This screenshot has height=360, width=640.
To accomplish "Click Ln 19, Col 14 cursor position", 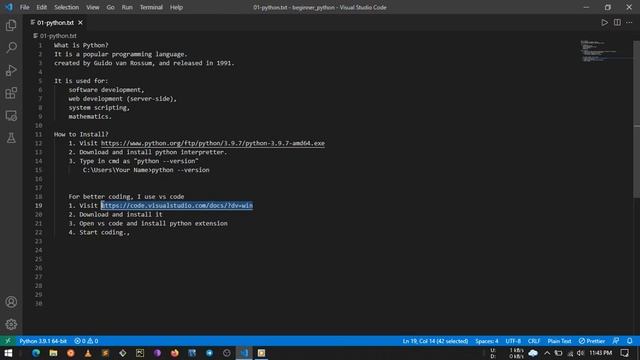I will click(x=435, y=341).
